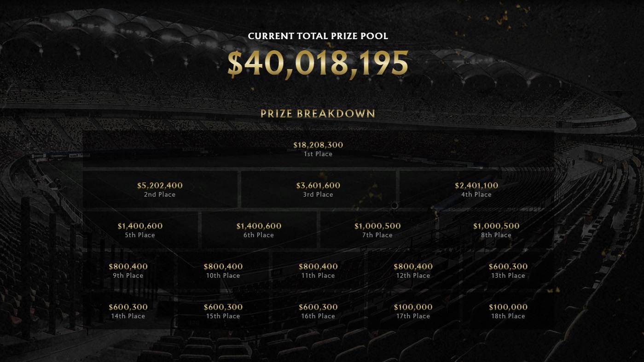The width and height of the screenshot is (644, 362).
Task: Select the 1st Place prize box
Action: (318, 149)
